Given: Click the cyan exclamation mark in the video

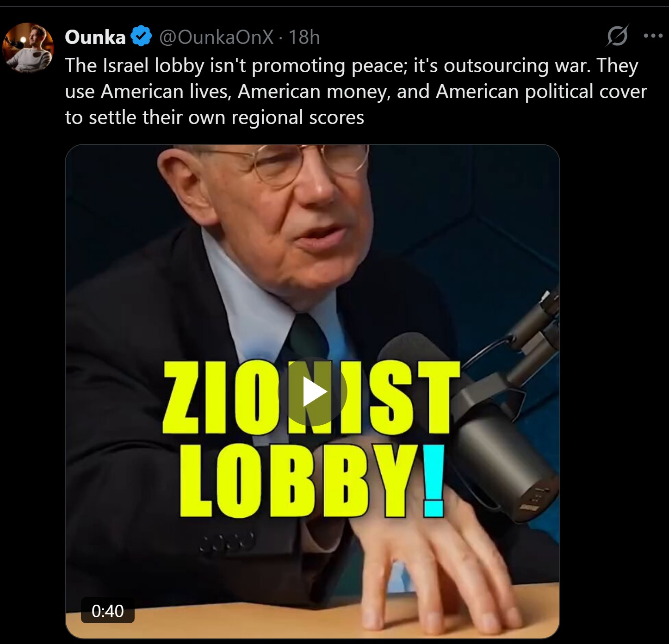Looking at the screenshot, I should point(434,481).
